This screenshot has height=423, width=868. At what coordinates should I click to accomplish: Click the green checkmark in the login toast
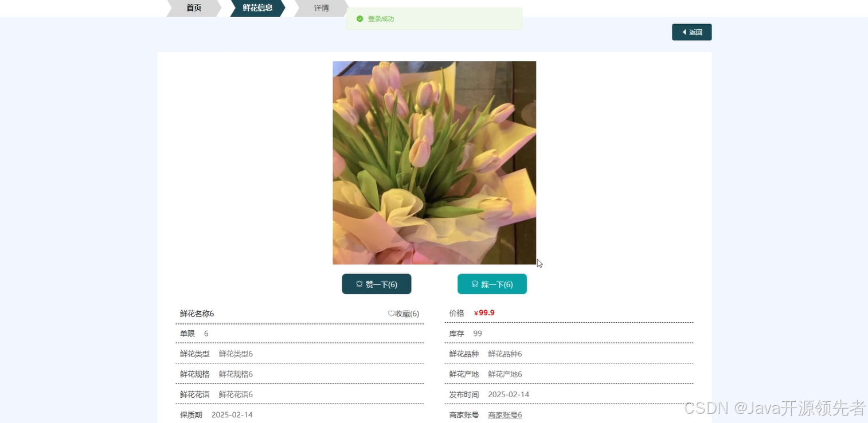tap(359, 18)
